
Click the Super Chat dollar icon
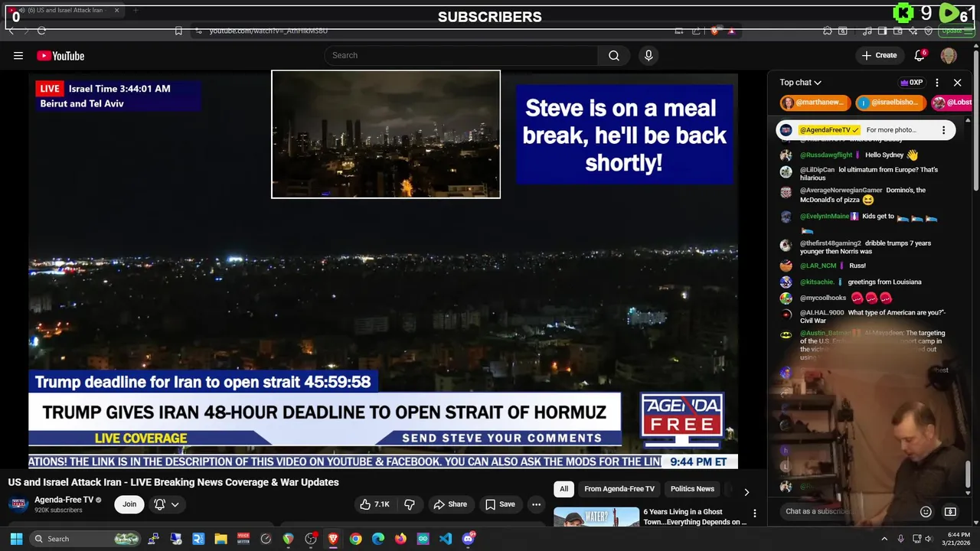950,511
